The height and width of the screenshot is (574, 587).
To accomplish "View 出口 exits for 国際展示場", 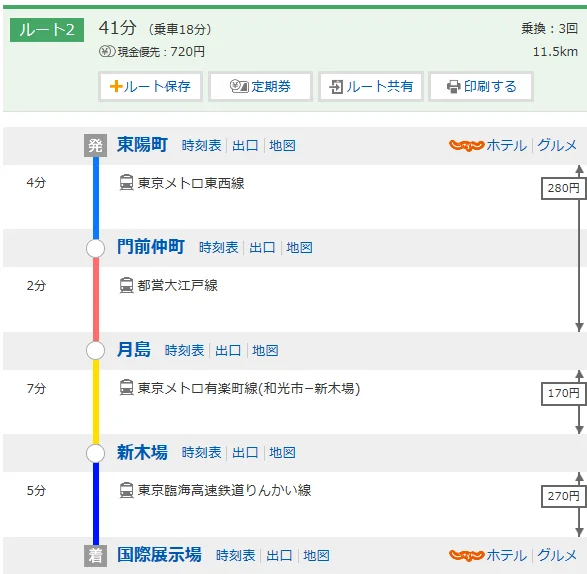I will pyautogui.click(x=279, y=555).
